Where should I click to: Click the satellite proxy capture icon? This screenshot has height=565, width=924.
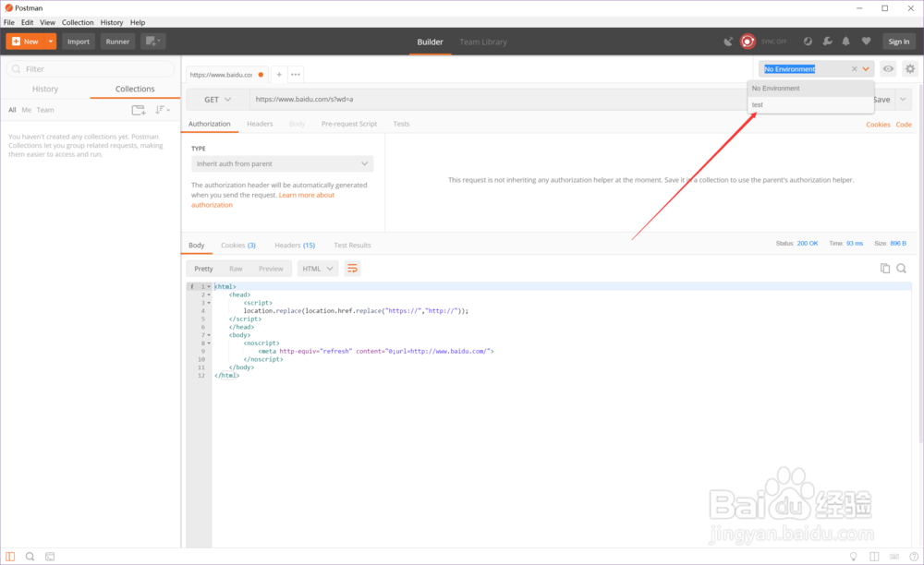pyautogui.click(x=729, y=42)
